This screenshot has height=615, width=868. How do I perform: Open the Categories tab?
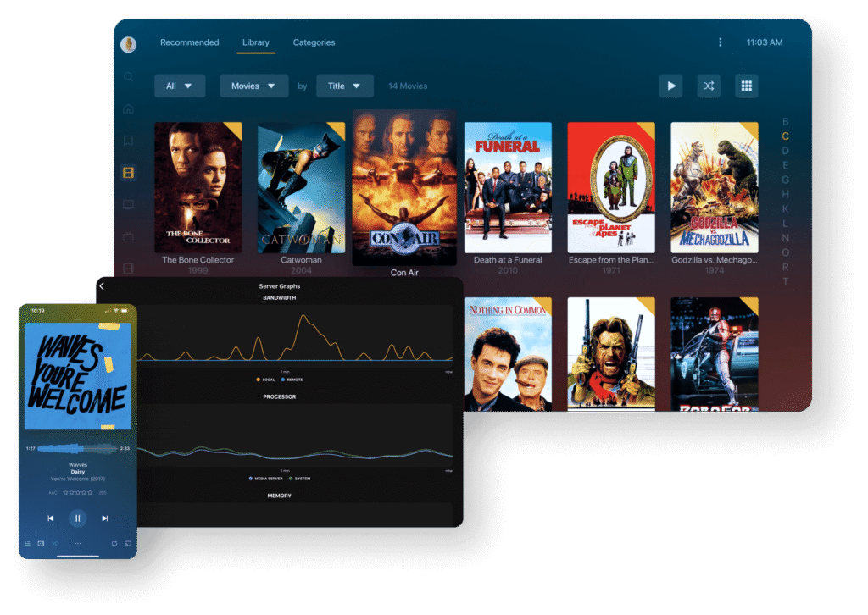click(x=314, y=42)
